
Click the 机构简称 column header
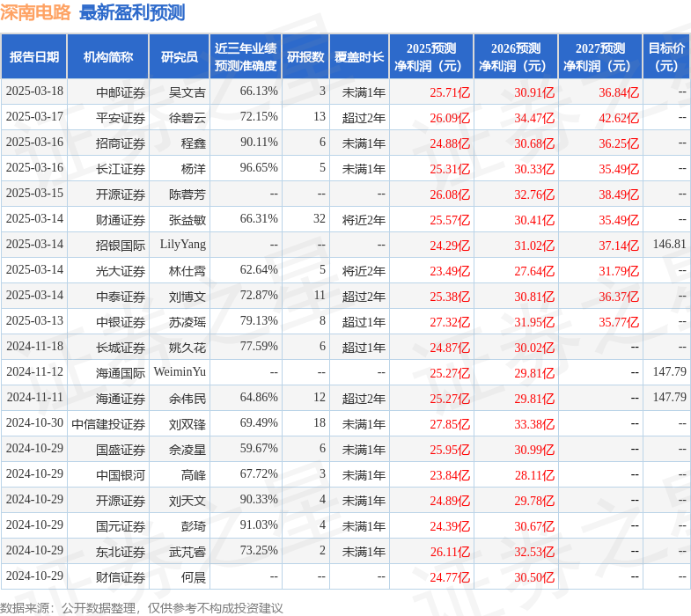coord(107,57)
